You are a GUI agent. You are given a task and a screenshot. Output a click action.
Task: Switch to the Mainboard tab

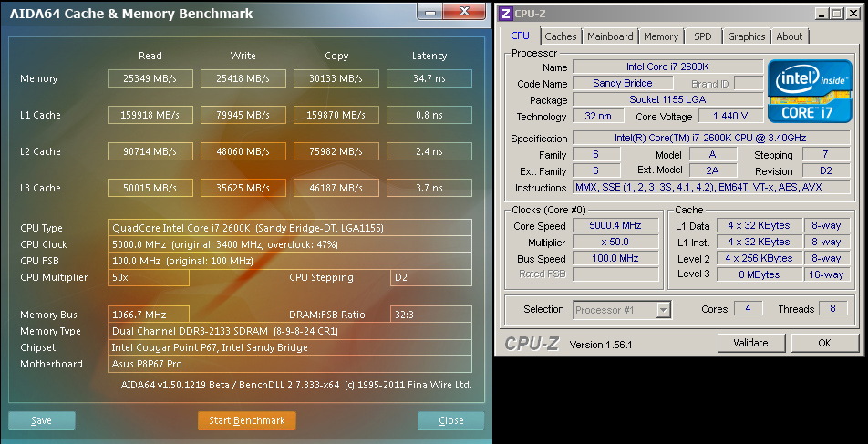pos(610,36)
